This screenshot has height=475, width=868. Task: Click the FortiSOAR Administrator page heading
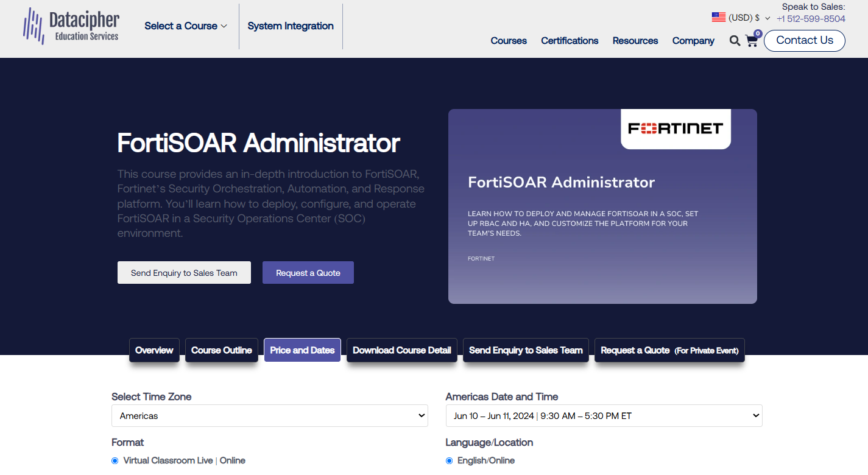tap(258, 143)
